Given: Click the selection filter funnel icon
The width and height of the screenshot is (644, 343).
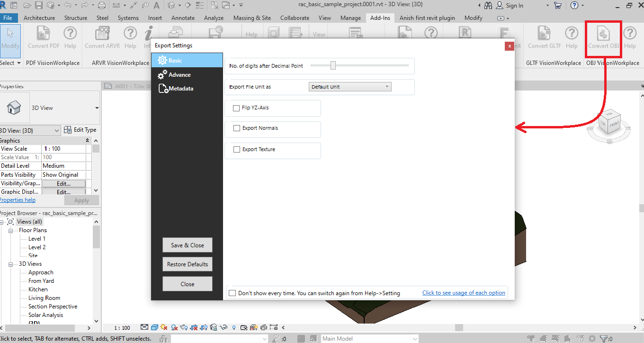Looking at the screenshot, I should pos(604,339).
